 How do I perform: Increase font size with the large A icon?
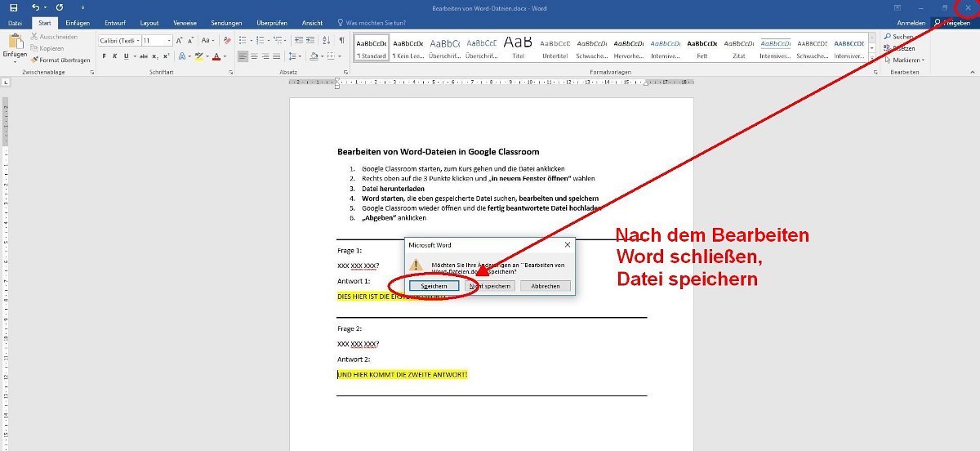point(180,40)
